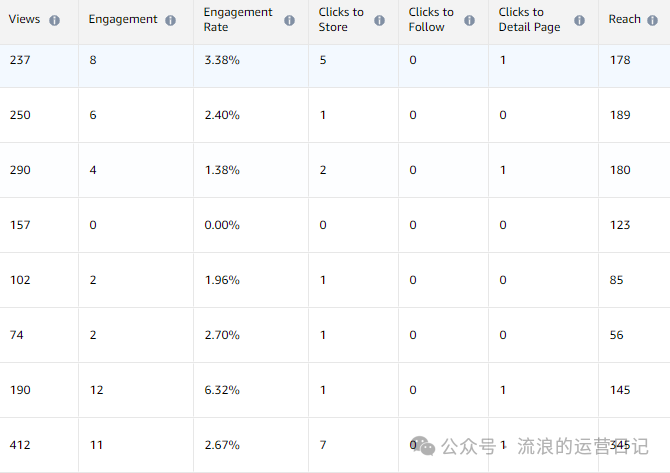Sort by the Views column header
Screen dimensions: 670x473
pos(24,20)
